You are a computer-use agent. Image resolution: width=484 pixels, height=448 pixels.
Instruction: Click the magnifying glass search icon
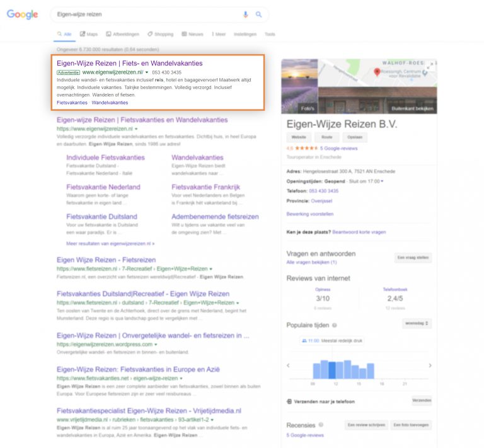pos(258,14)
